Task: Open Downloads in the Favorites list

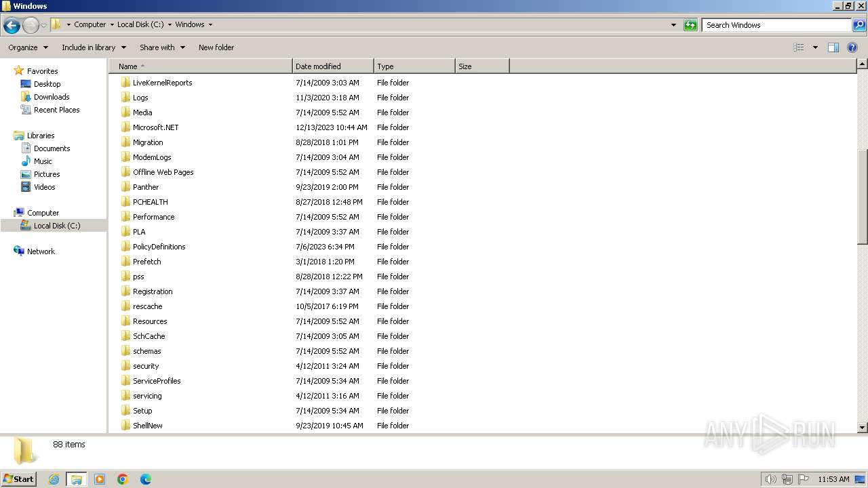Action: click(x=52, y=97)
